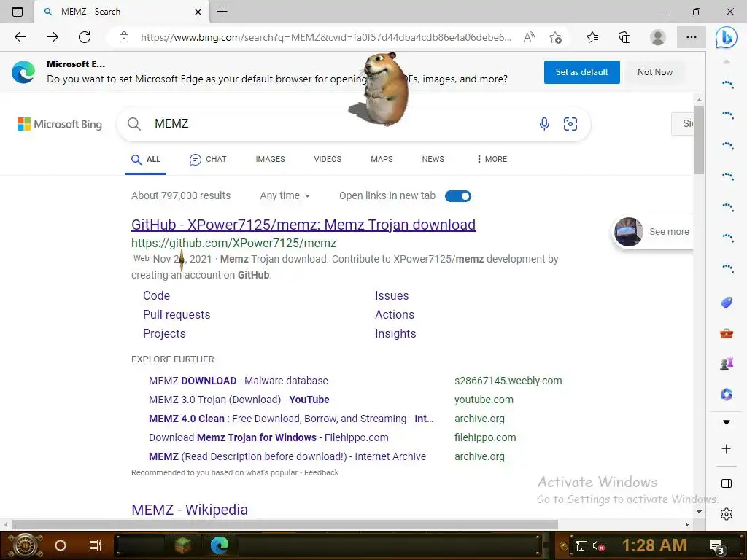Open the Pull requests sublink
The width and height of the screenshot is (747, 560).
[177, 314]
